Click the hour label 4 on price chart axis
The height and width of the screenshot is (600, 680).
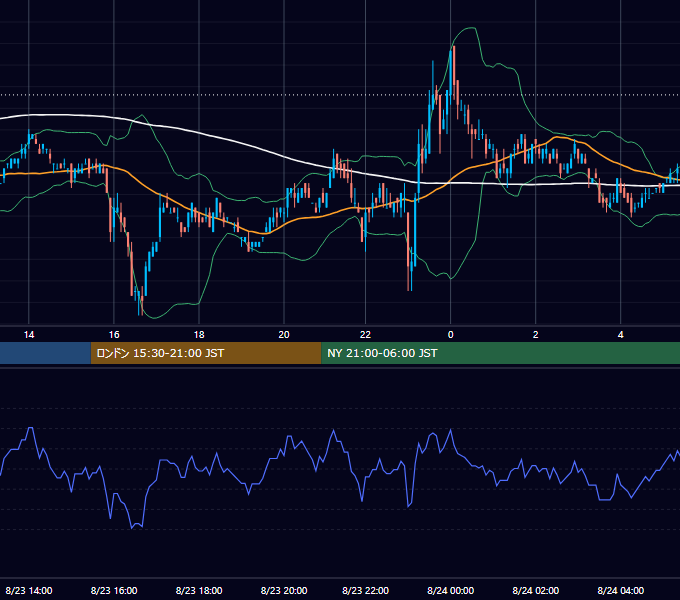point(621,335)
